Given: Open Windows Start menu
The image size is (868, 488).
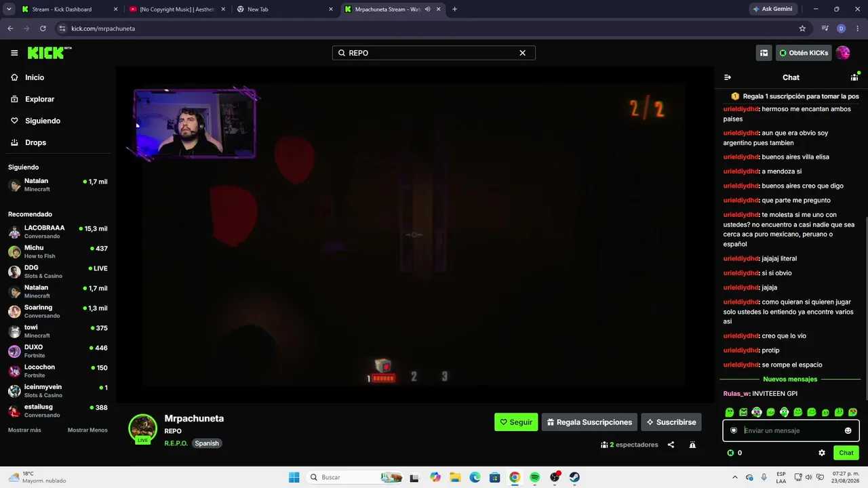Looking at the screenshot, I should 294,477.
